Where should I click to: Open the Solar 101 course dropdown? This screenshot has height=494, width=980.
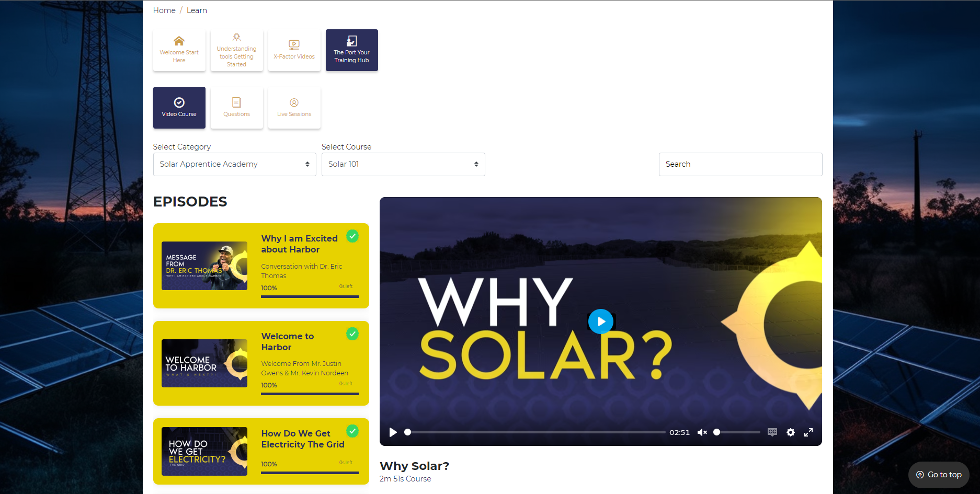403,164
